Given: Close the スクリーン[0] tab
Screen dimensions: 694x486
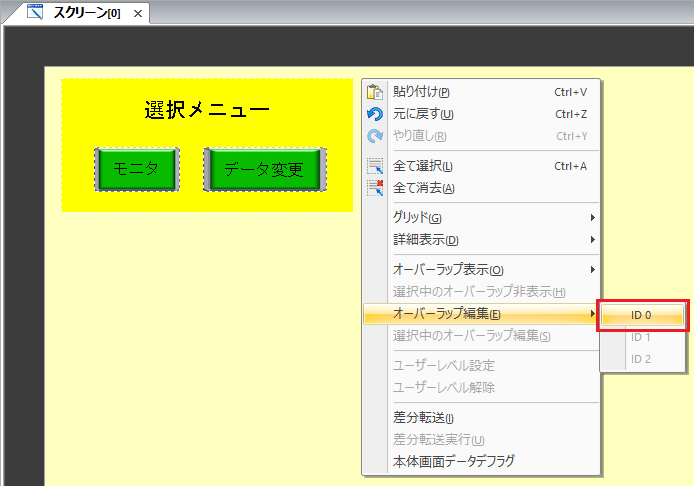Looking at the screenshot, I should 137,13.
